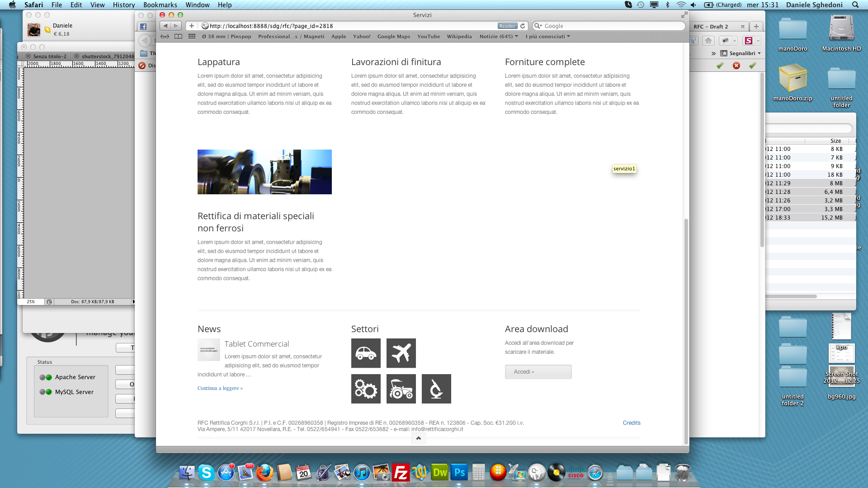This screenshot has width=868, height=488.
Task: Open Google search provider dropdown arrow
Action: 538,26
